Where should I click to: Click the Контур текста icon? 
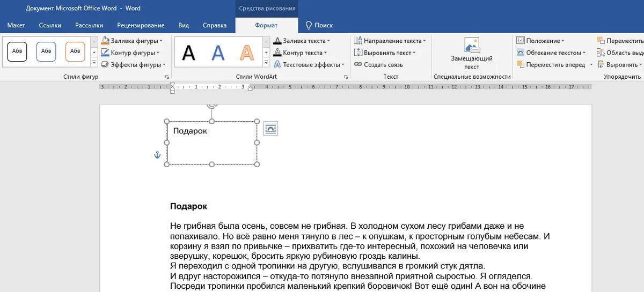[277, 53]
